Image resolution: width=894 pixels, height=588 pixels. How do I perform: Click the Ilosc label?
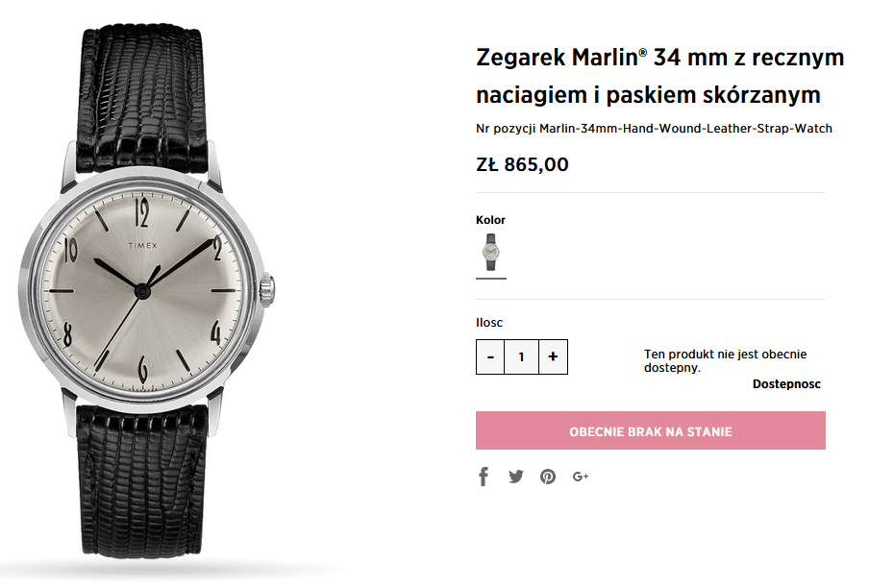489,323
